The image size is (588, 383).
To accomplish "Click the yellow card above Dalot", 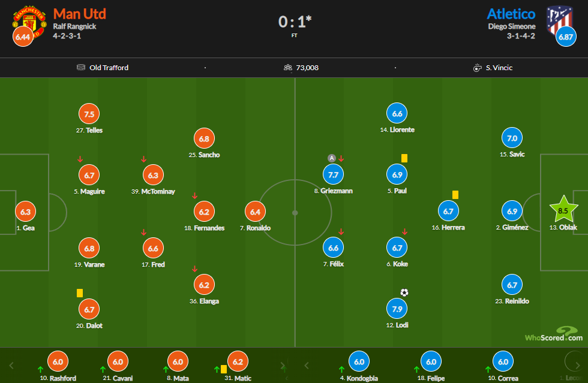I will (x=79, y=292).
